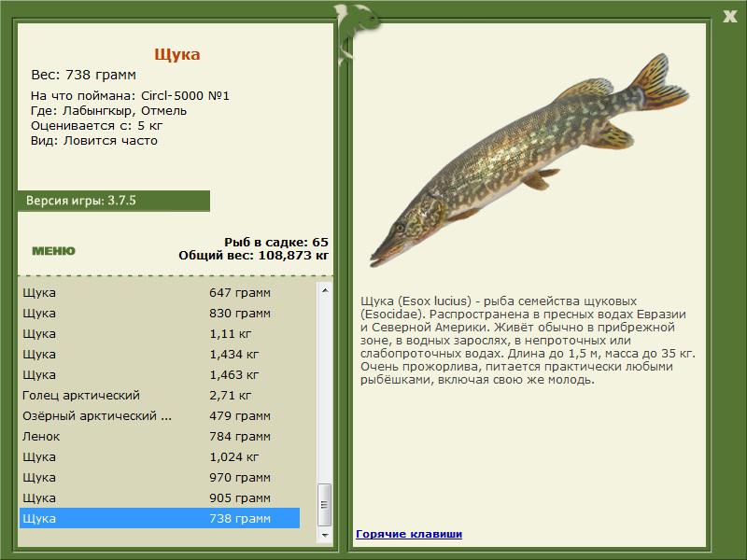Close the fish keepnet window with X
Image resolution: width=747 pixels, height=560 pixels.
tap(729, 17)
